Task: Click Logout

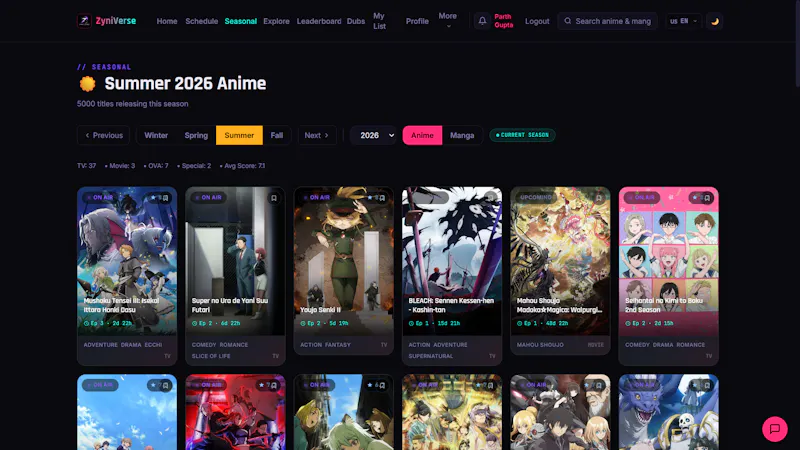Action: click(x=537, y=21)
